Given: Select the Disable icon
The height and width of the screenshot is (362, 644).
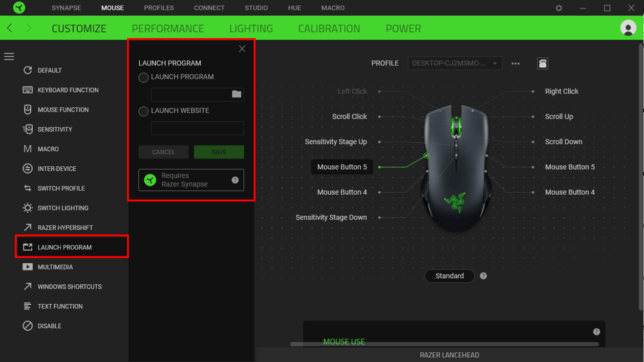Looking at the screenshot, I should pyautogui.click(x=27, y=326).
